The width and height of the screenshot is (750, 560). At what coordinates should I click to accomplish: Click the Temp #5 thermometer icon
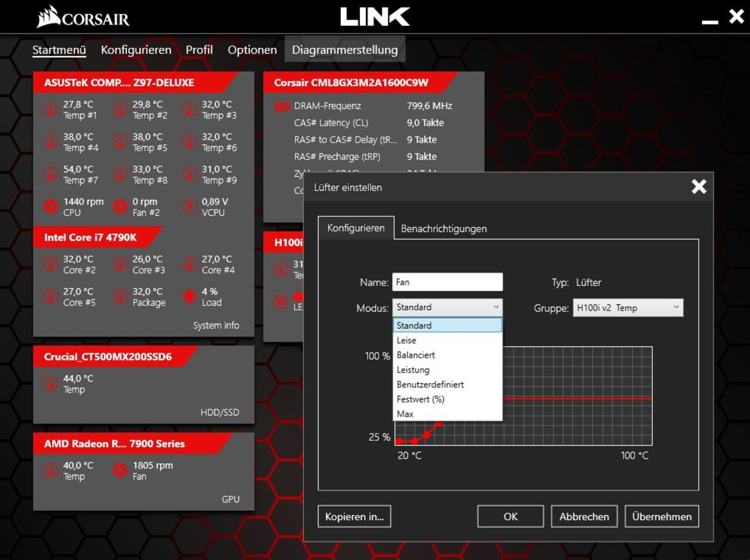[x=120, y=142]
